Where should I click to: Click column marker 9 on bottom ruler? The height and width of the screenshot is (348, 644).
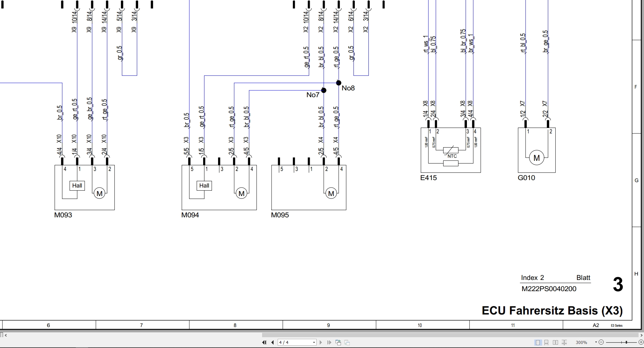point(328,325)
